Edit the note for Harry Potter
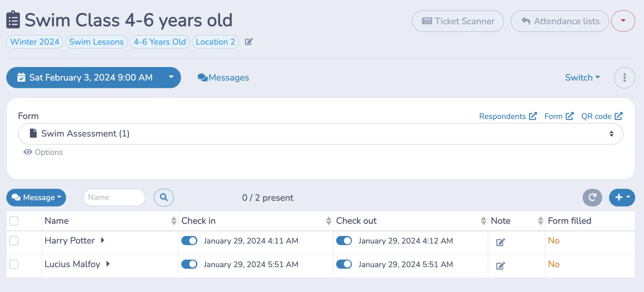 [x=500, y=242]
